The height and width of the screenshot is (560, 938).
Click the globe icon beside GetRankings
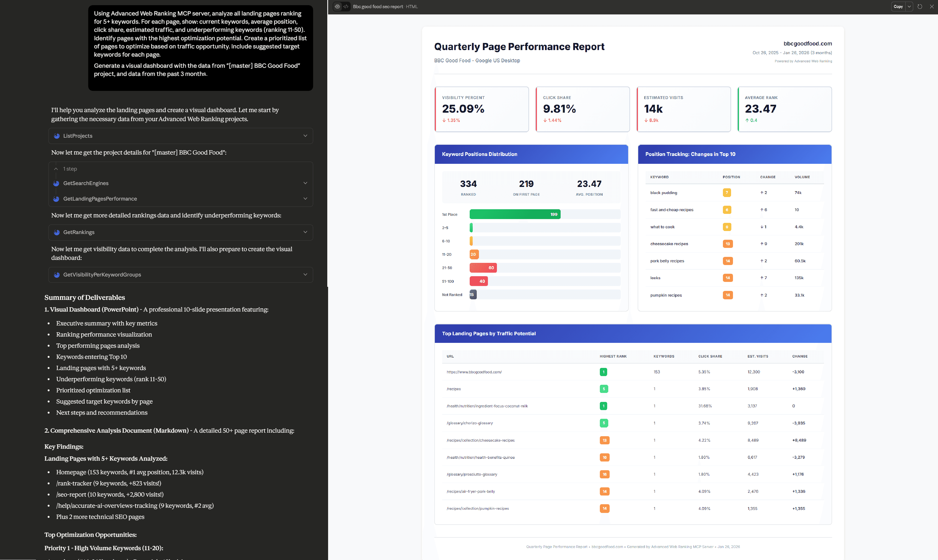click(57, 232)
